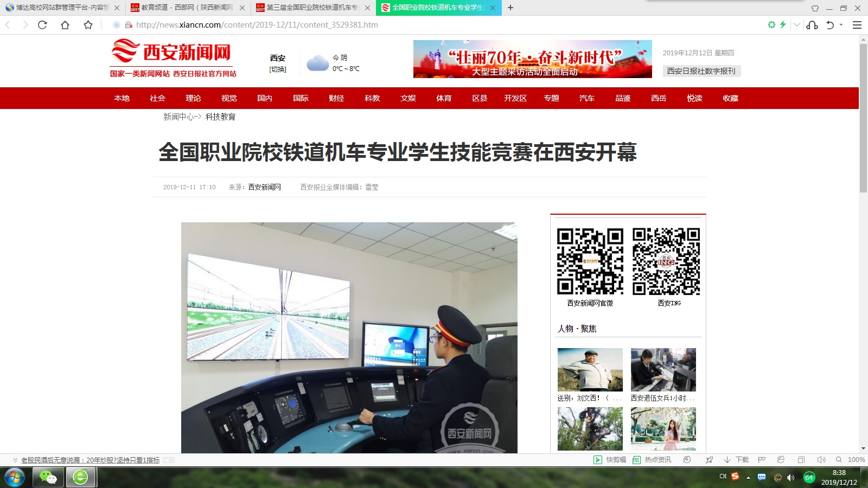Click the page vertical scrollbar thumb
This screenshot has height=488, width=868.
coord(863,118)
